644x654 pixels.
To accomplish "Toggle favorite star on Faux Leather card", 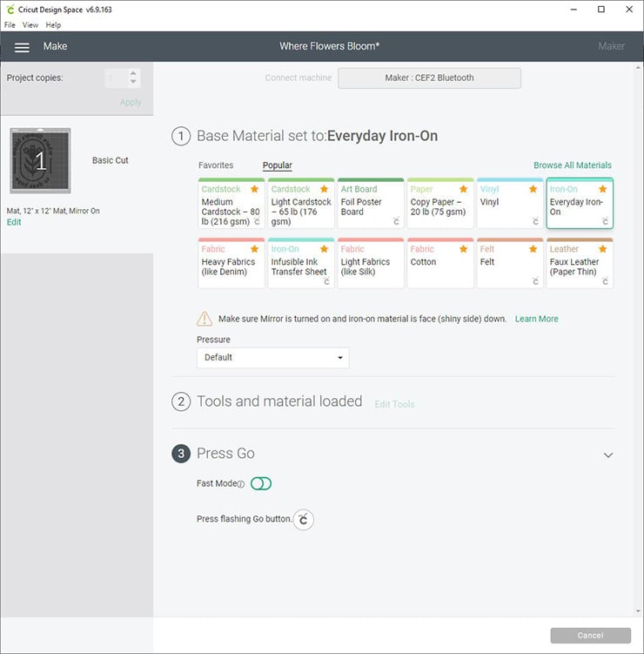I will coord(602,249).
